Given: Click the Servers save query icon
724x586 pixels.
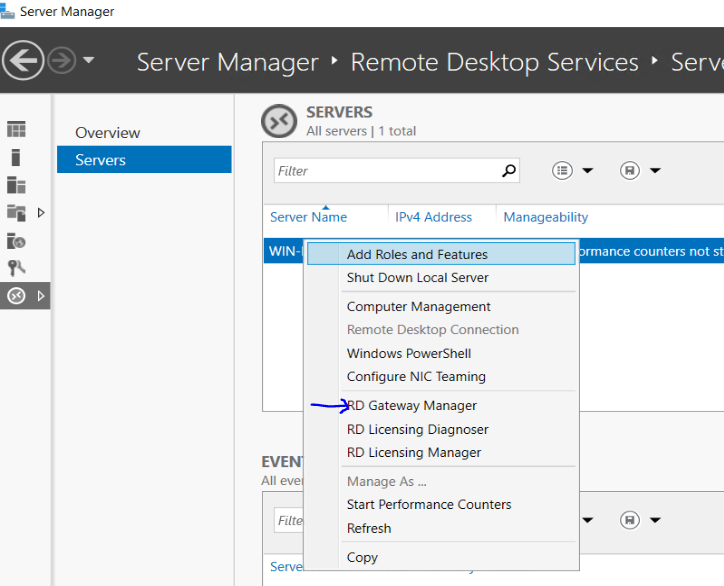Looking at the screenshot, I should 629,171.
